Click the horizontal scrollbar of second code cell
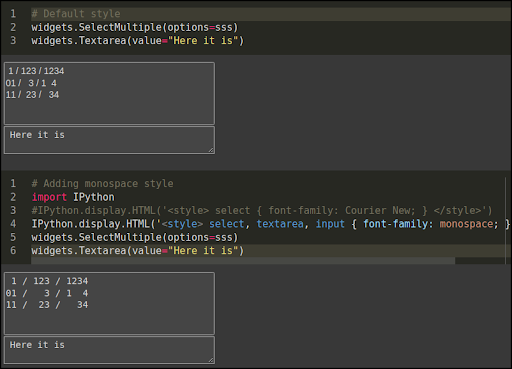This screenshot has height=369, width=512. [243, 261]
